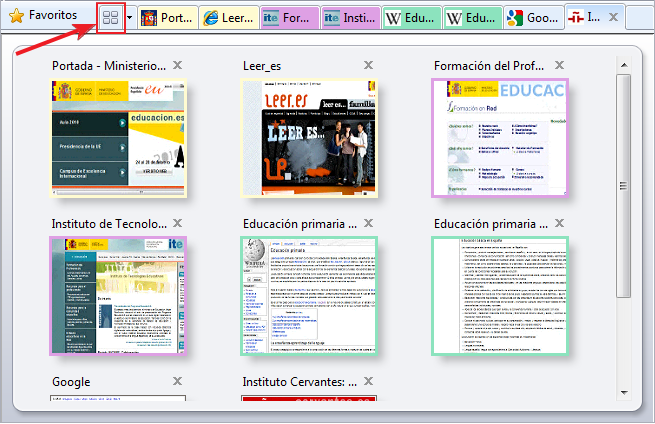Select the Portada - Ministerio page preview
The image size is (655, 424).
[118, 138]
